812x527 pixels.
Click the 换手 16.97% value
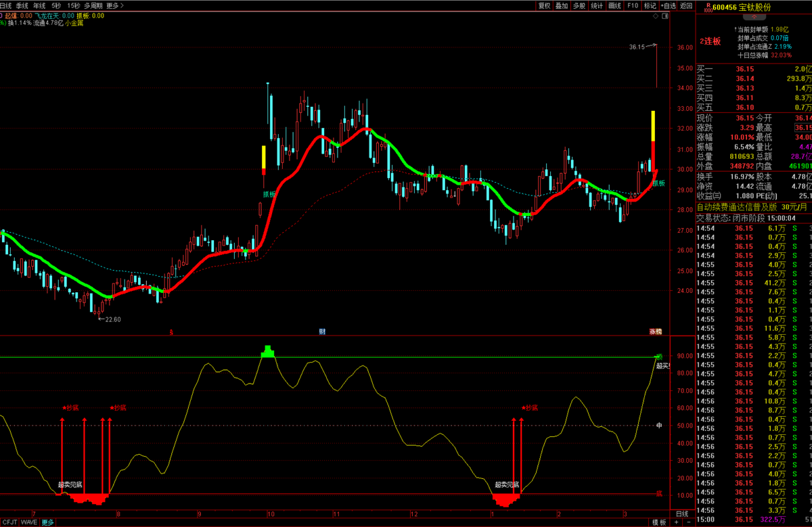click(x=742, y=177)
